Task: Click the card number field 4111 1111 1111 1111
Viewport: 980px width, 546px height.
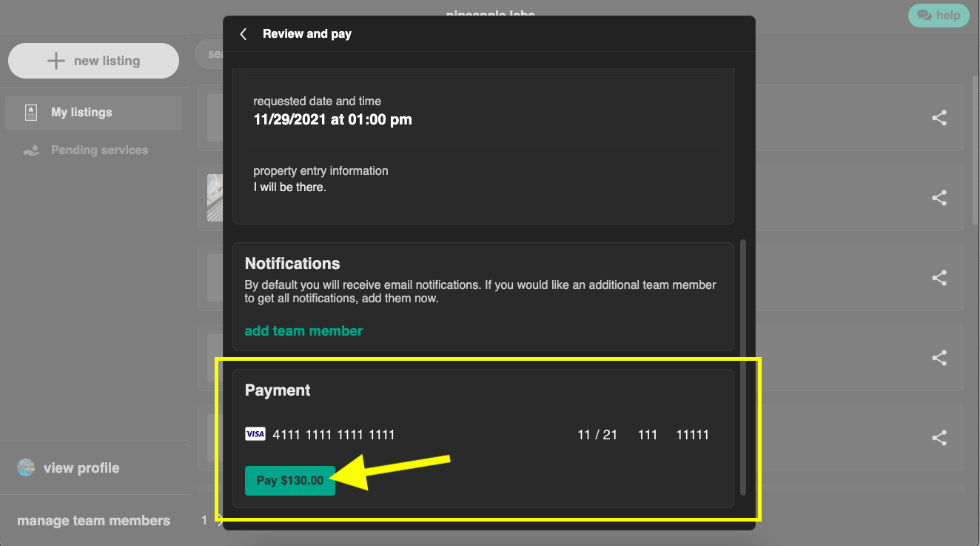Action: [333, 435]
